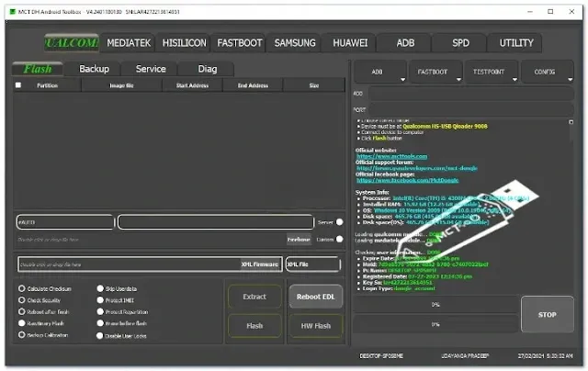Enable Backup Calibration option
Image resolution: width=588 pixels, height=371 pixels.
[22, 334]
